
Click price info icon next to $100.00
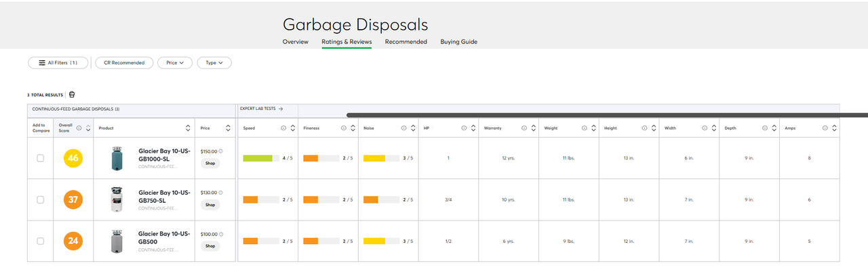221,234
